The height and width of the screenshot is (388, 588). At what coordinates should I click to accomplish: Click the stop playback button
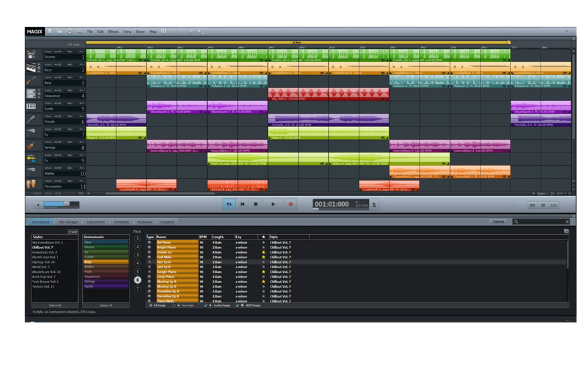pos(256,204)
